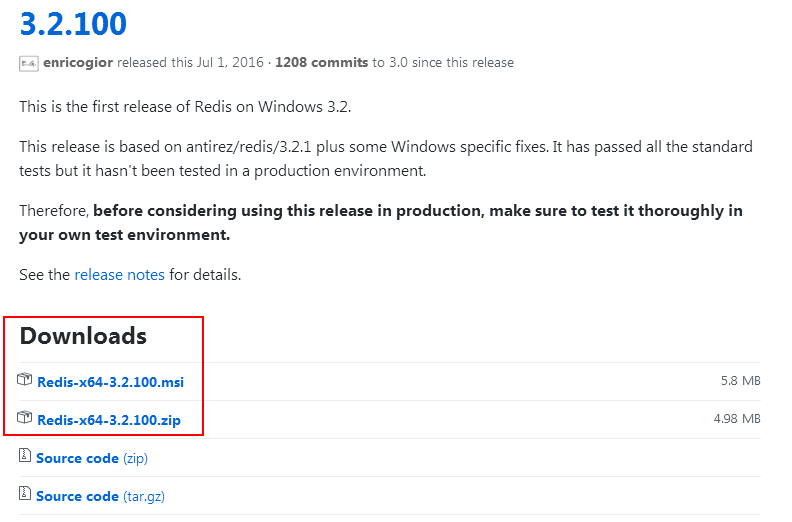Click file icon beside Source code (tar.gz)
The image size is (792, 522).
point(25,495)
